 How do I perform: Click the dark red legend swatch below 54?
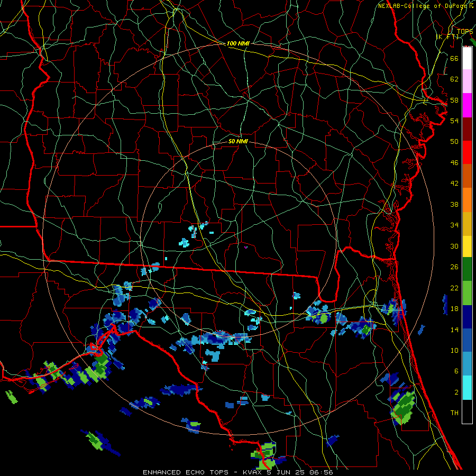pos(467,129)
